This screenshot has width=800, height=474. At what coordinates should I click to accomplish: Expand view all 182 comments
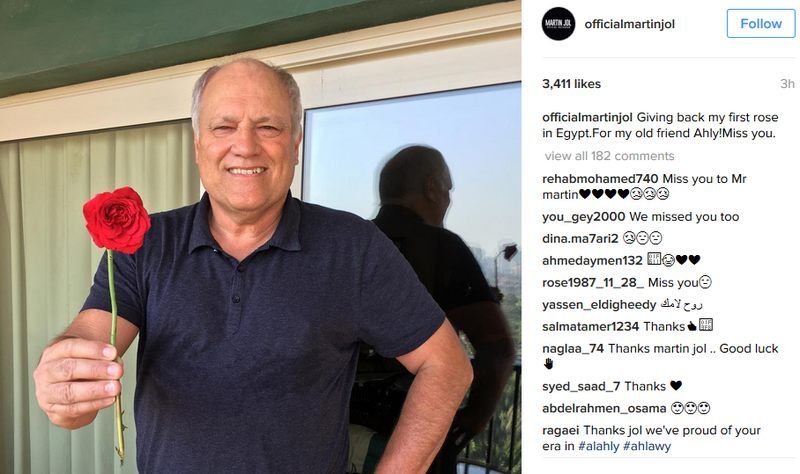[x=609, y=156]
